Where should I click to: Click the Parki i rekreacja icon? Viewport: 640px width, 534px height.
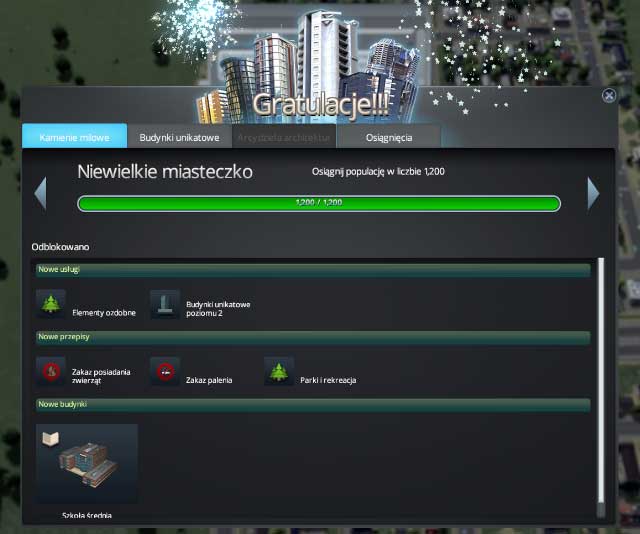279,371
